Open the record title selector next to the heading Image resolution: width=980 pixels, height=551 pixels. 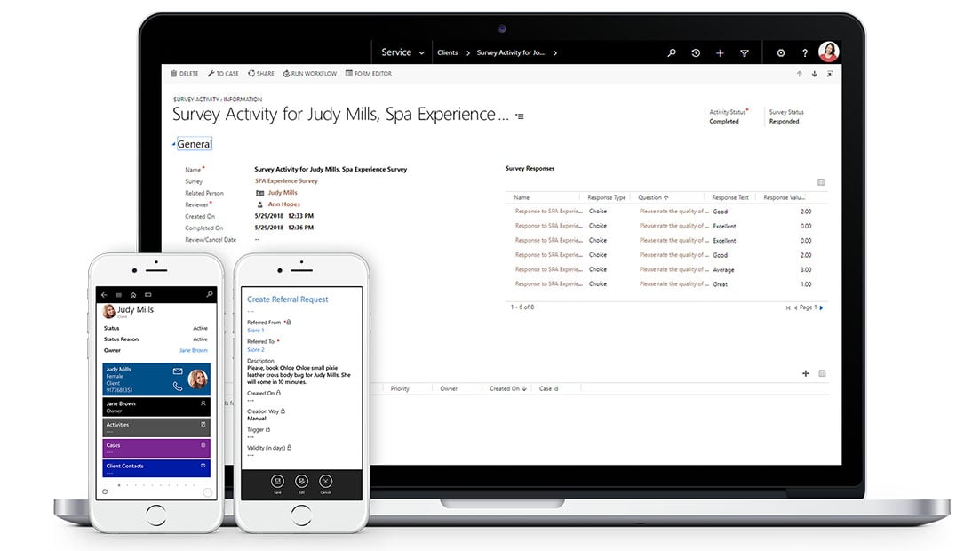[x=520, y=116]
